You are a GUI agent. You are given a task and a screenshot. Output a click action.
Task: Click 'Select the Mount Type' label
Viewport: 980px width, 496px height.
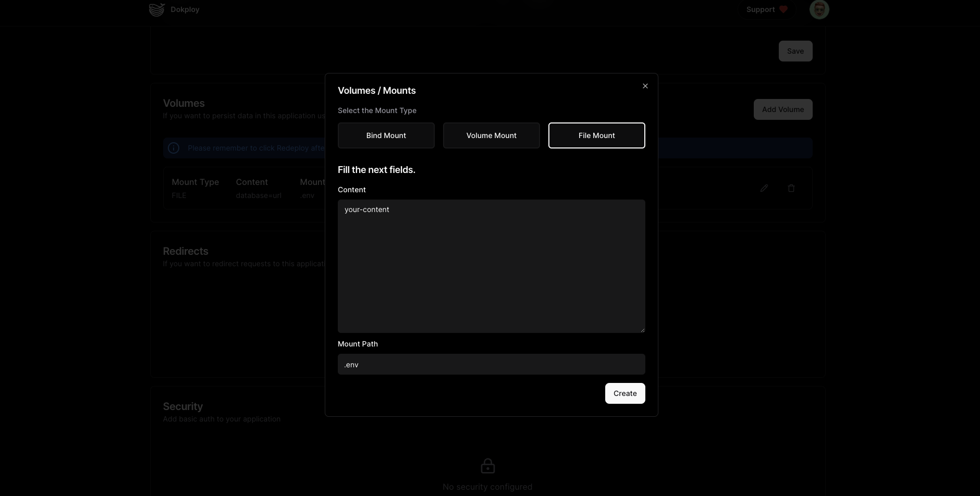377,110
